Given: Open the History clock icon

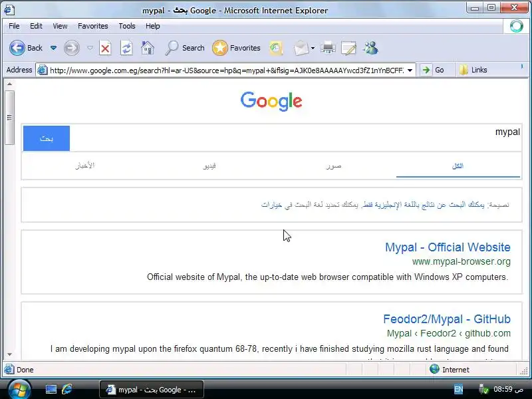Looking at the screenshot, I should [x=276, y=48].
